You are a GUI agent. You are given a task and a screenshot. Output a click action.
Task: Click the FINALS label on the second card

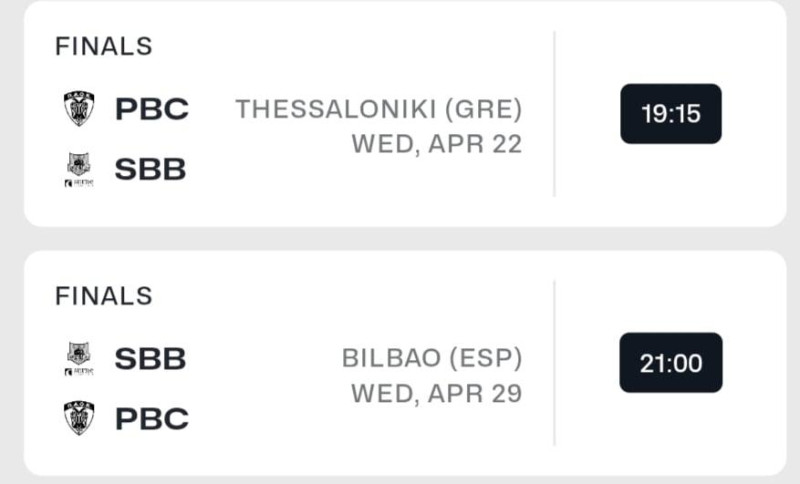point(103,295)
